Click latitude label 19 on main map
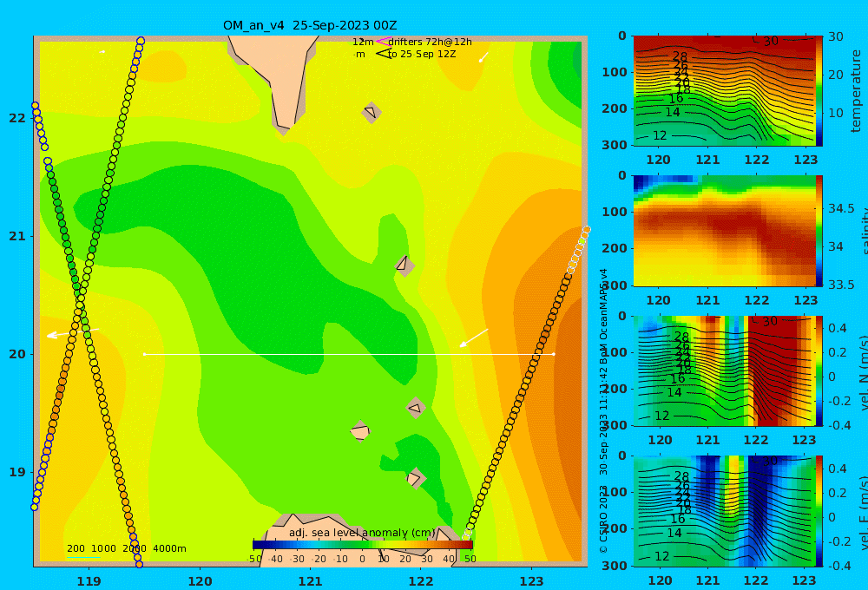Image resolution: width=868 pixels, height=590 pixels. click(17, 472)
